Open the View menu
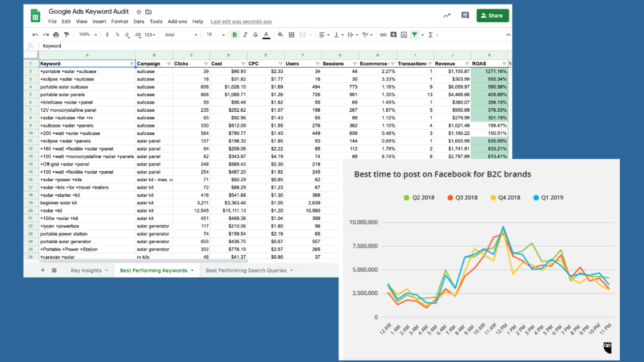Screen dimensions: 644x362 pyautogui.click(x=82, y=21)
